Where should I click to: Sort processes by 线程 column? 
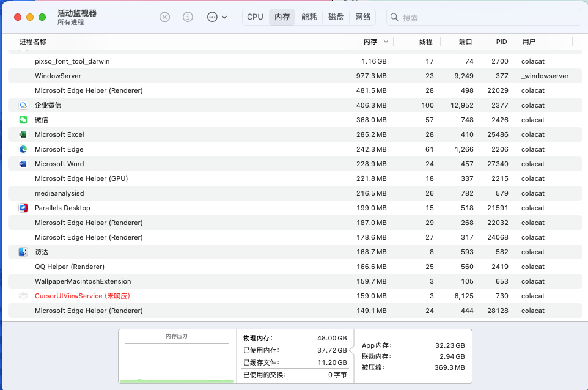pyautogui.click(x=425, y=42)
